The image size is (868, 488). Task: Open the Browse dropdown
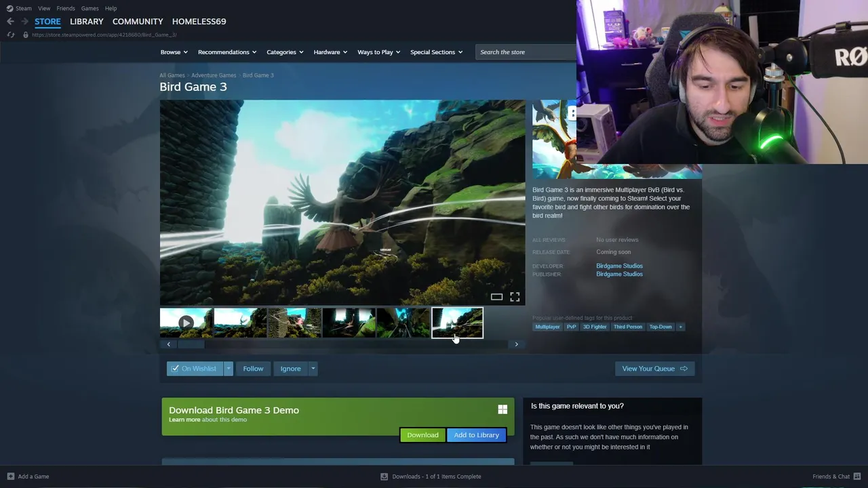point(174,52)
